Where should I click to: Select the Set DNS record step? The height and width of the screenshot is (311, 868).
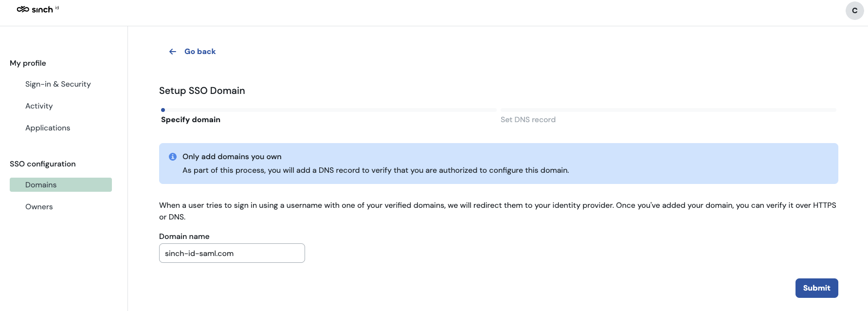point(528,120)
